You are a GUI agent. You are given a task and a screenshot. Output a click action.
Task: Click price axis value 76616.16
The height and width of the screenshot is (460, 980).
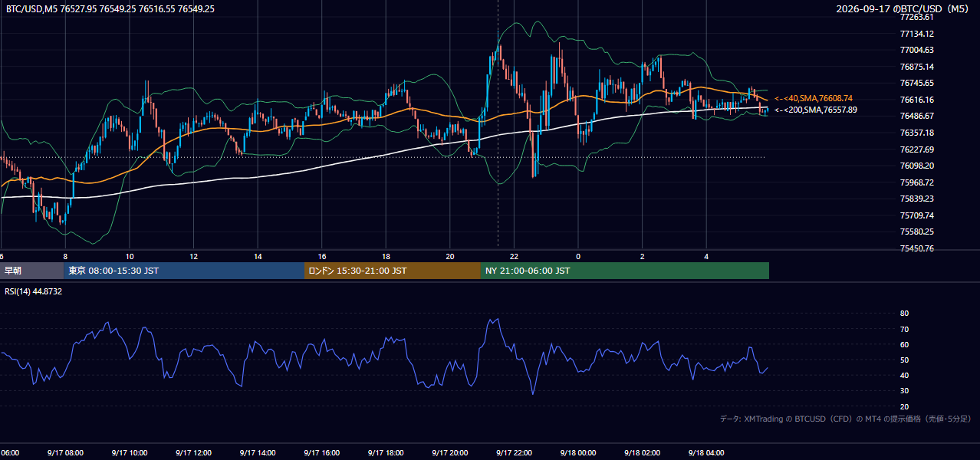917,100
